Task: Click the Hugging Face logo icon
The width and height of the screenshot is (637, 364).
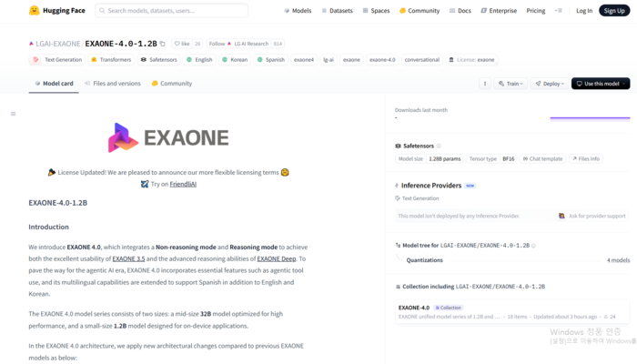Action: click(x=35, y=11)
